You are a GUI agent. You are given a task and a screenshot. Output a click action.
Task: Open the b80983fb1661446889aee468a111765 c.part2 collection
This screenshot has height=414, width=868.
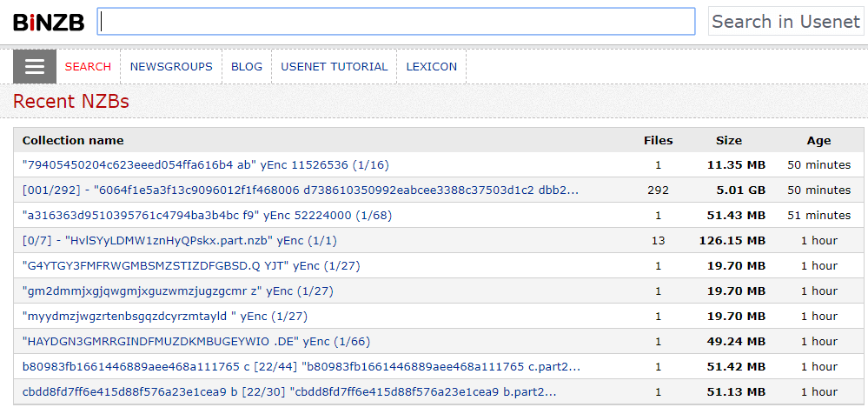(301, 366)
